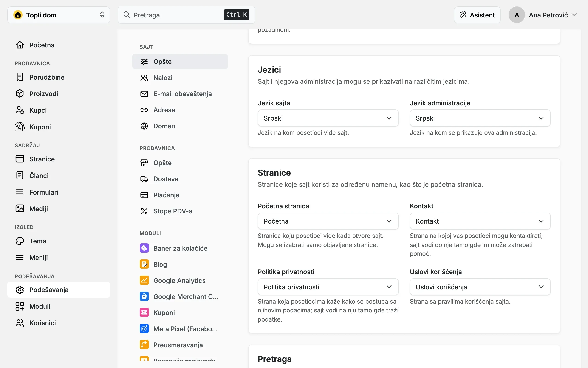Expand the Početna stranica dropdown
This screenshot has height=368, width=588.
[328, 221]
